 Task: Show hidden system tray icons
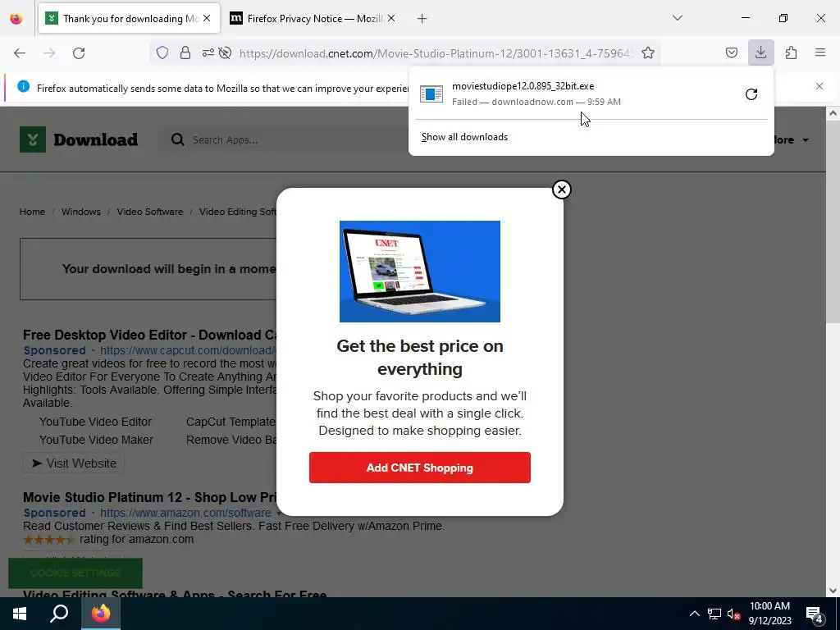pos(694,614)
